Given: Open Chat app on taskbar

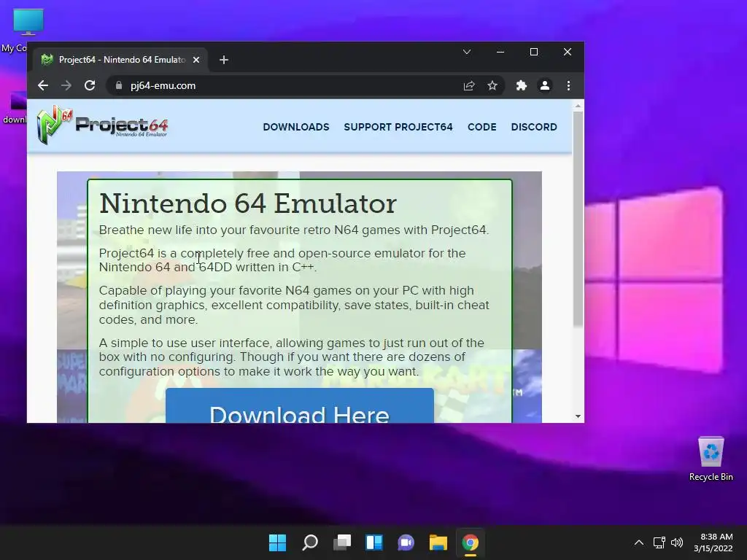Looking at the screenshot, I should [406, 542].
